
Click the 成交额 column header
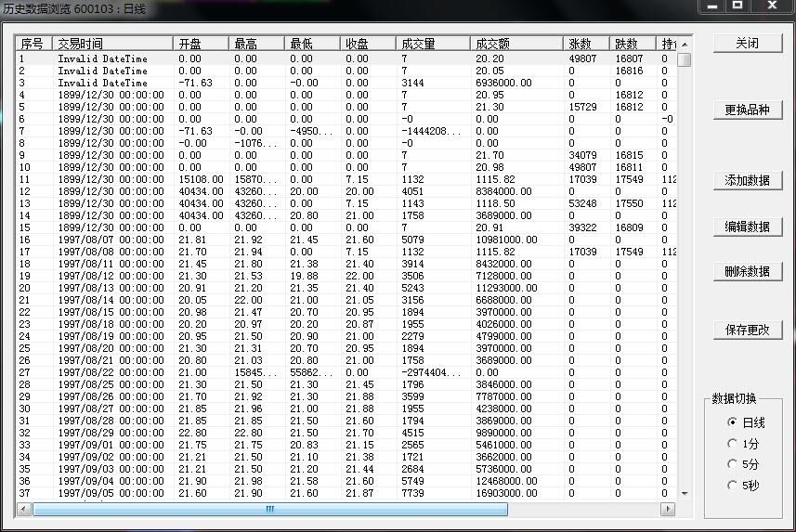[516, 44]
